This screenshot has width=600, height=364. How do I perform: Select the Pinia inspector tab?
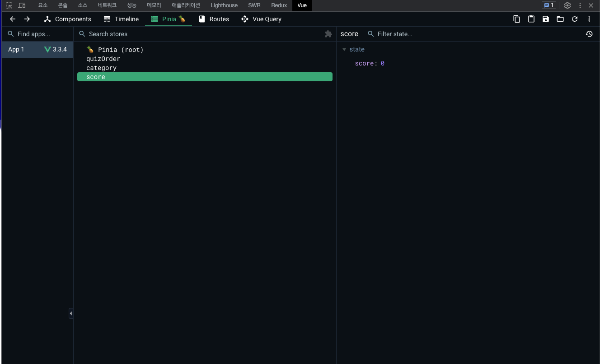pyautogui.click(x=169, y=19)
